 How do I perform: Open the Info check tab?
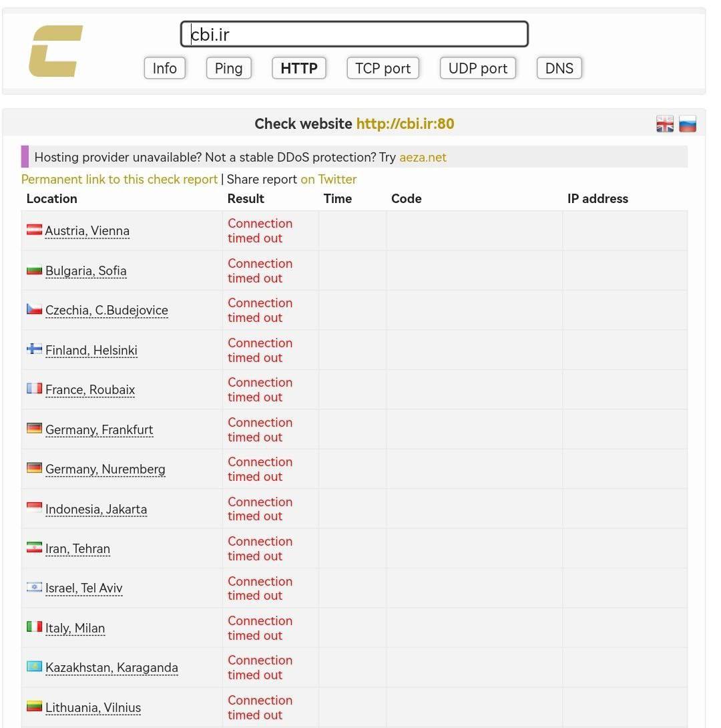tap(165, 68)
